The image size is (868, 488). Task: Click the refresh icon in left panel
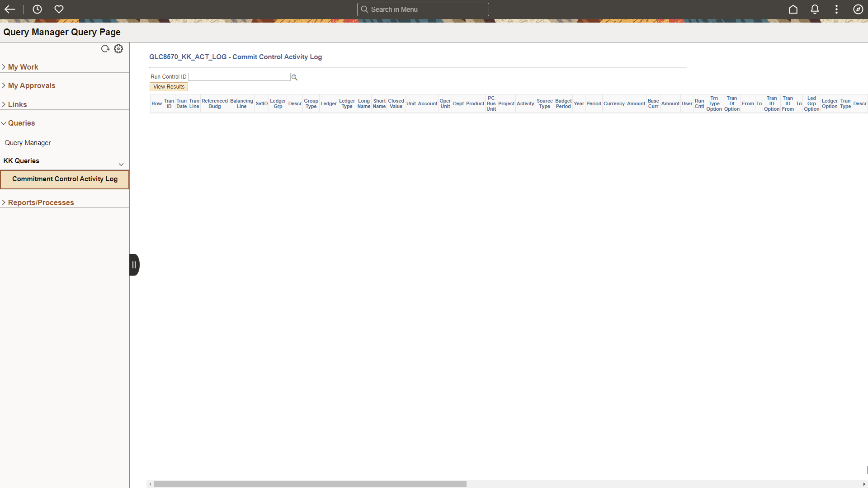click(105, 48)
